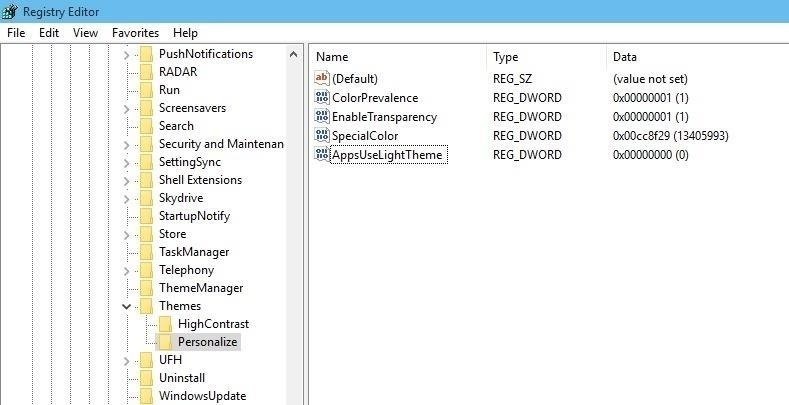Select the WindowsUpdate registry key

tap(201, 396)
